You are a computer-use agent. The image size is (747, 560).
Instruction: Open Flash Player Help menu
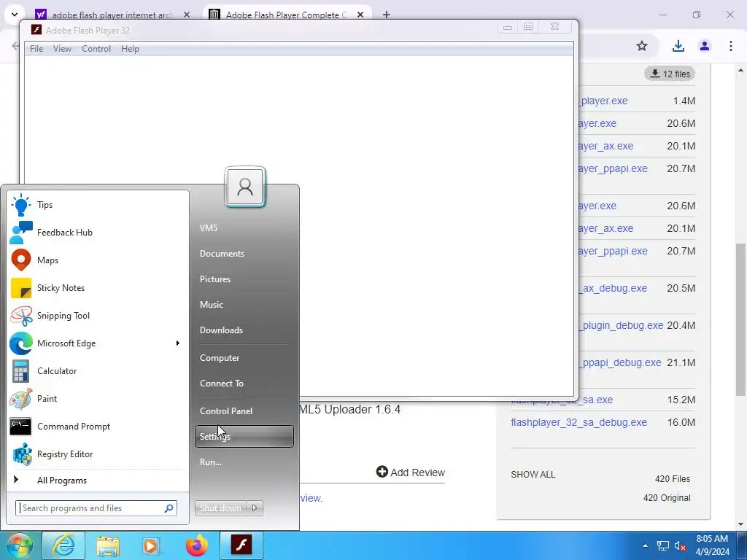coord(130,49)
